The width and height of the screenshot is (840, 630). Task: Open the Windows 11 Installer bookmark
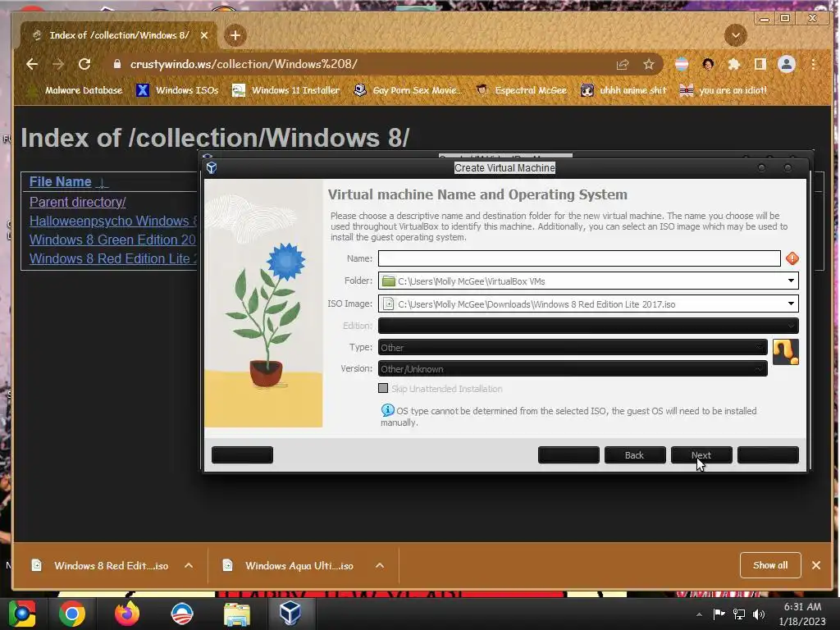[x=285, y=90]
